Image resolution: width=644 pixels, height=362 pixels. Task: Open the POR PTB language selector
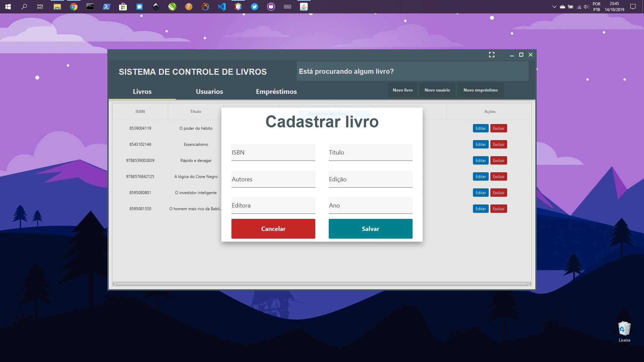(x=596, y=7)
